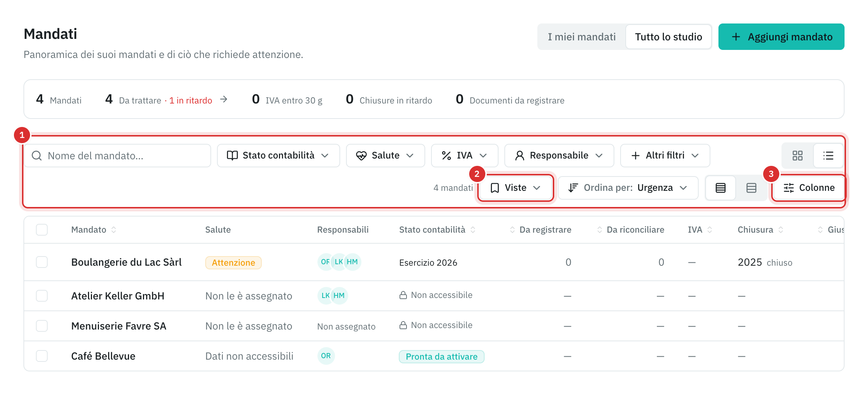This screenshot has width=868, height=411.
Task: Open the IVA filter dropdown
Action: point(464,156)
